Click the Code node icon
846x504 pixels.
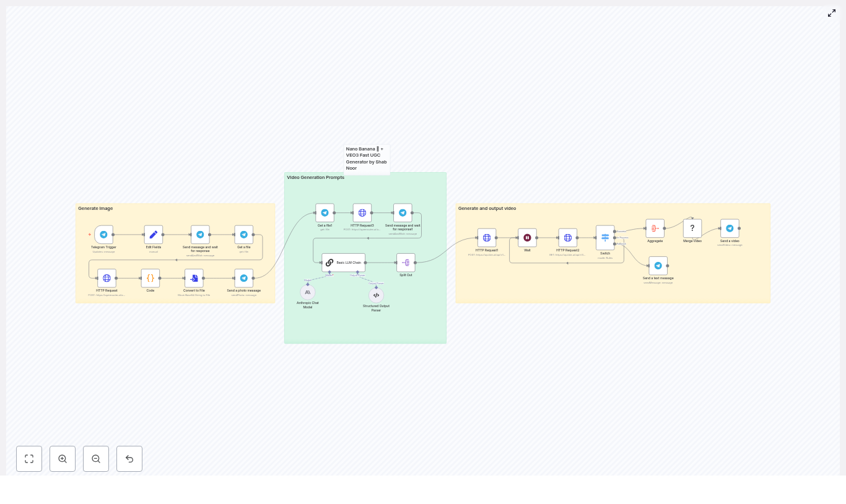pos(150,277)
